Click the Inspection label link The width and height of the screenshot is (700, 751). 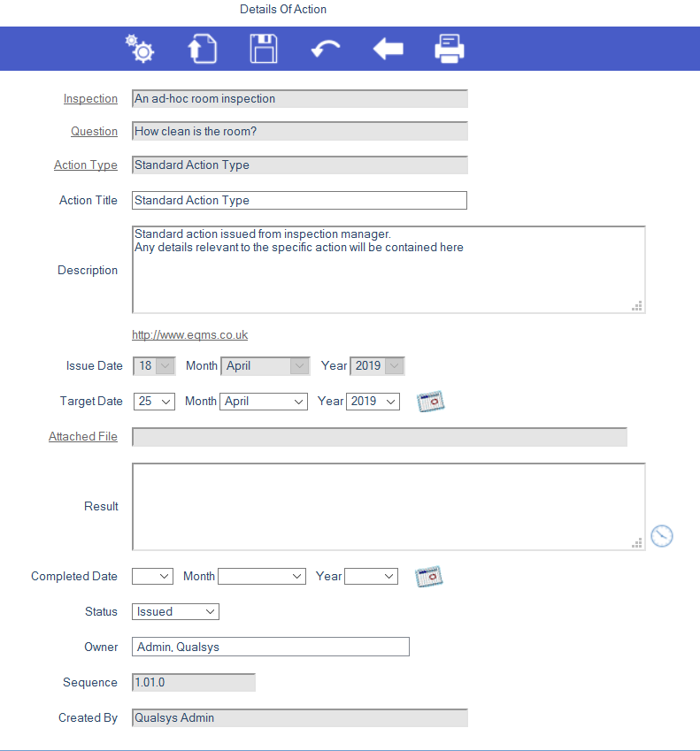coord(90,99)
